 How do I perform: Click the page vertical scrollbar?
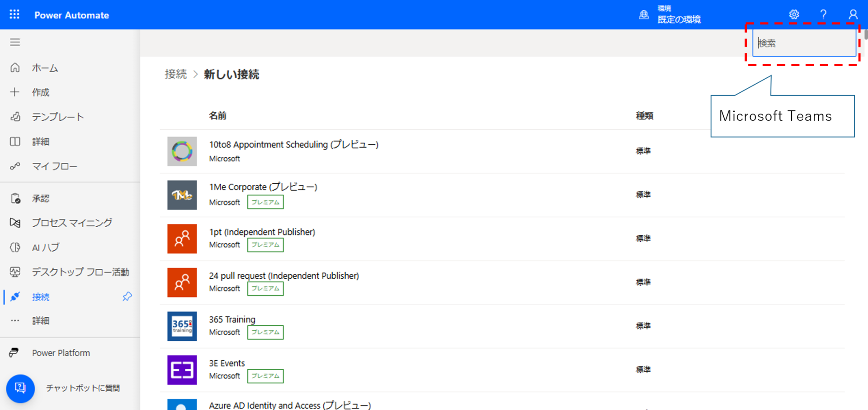click(866, 34)
